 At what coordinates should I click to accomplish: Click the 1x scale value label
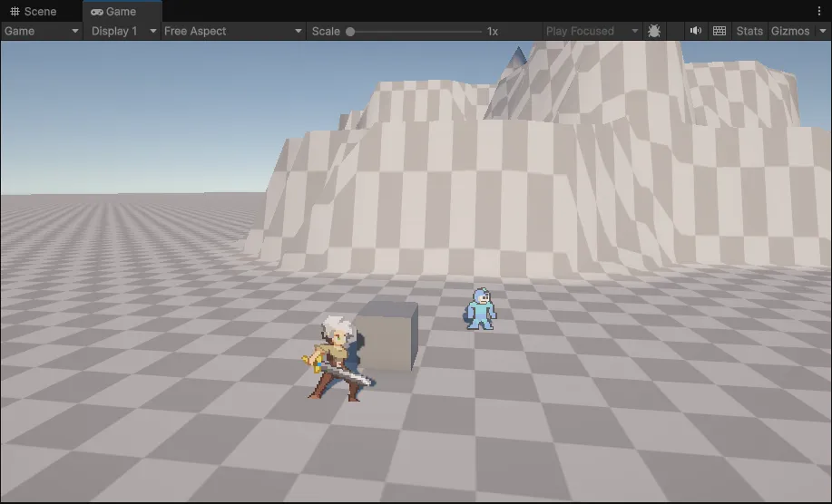(493, 31)
